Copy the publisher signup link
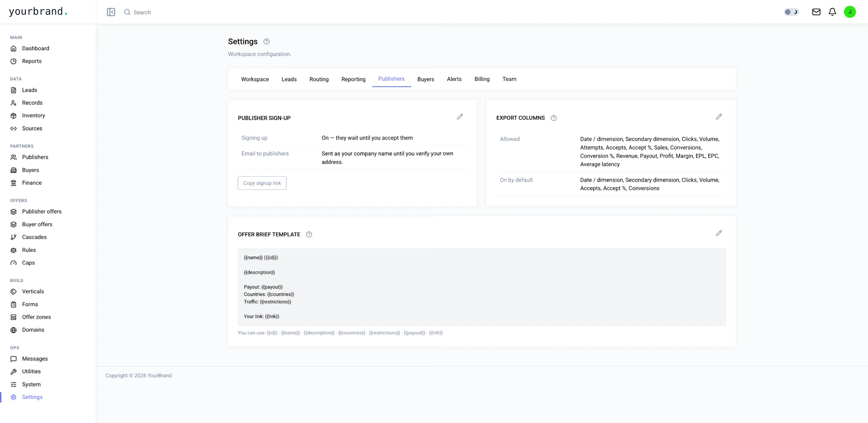 click(x=262, y=183)
